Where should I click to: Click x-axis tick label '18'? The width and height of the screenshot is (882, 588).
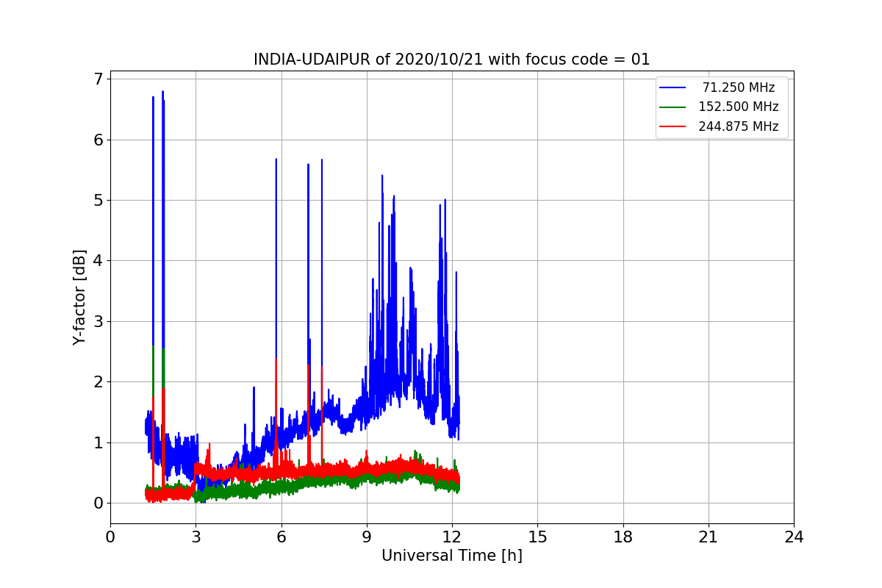point(623,537)
